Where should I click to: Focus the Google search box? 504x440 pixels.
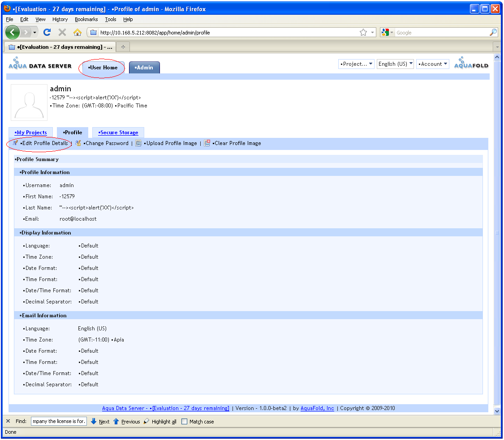[x=442, y=32]
